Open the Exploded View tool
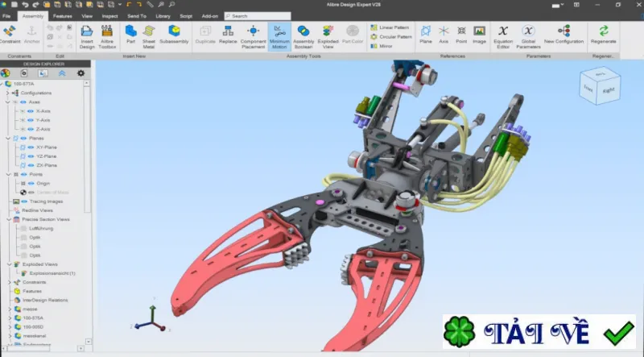 point(328,36)
